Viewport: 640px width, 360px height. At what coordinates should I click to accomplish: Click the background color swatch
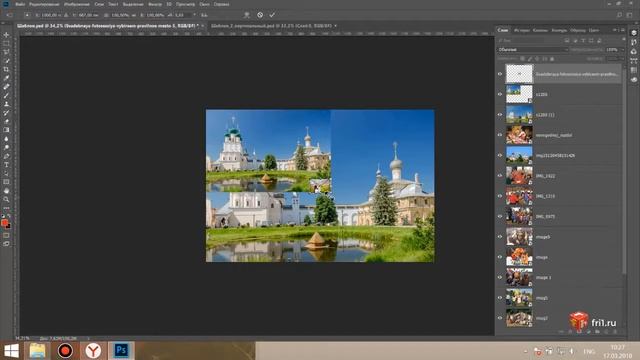(x=9, y=226)
